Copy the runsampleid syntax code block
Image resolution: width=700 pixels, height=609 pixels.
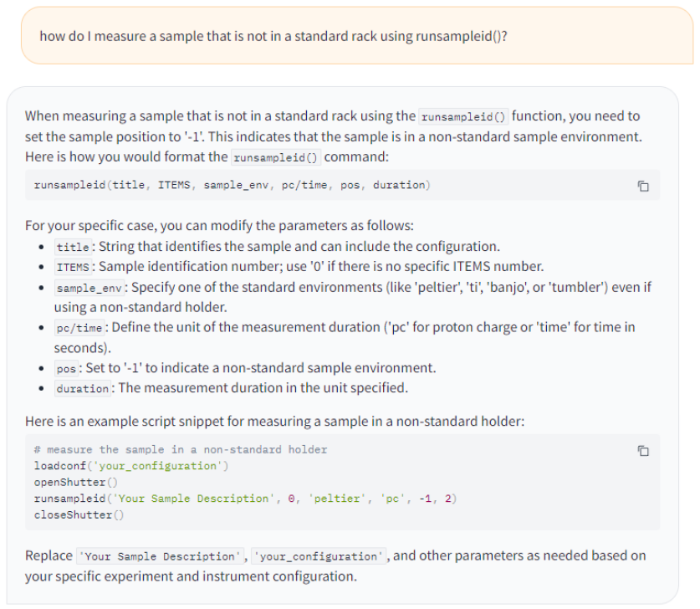[x=642, y=186]
